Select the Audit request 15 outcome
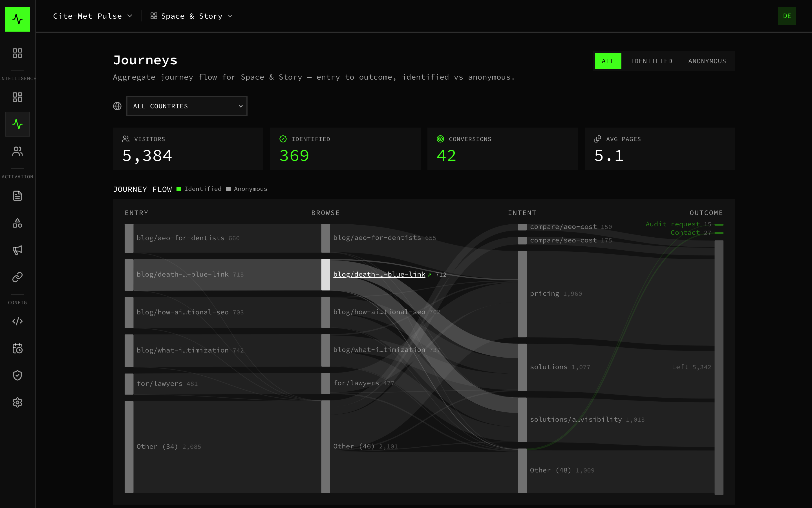Screen dimensions: 812x508 719,224
